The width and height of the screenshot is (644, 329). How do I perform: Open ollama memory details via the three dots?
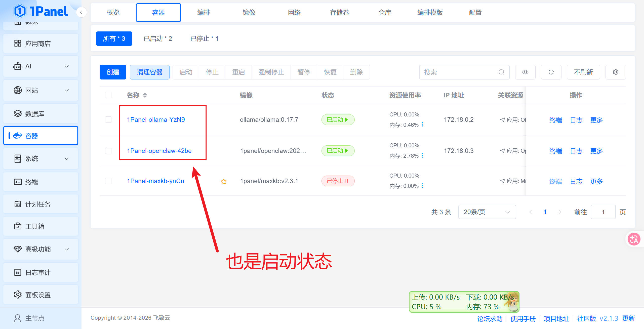click(422, 124)
